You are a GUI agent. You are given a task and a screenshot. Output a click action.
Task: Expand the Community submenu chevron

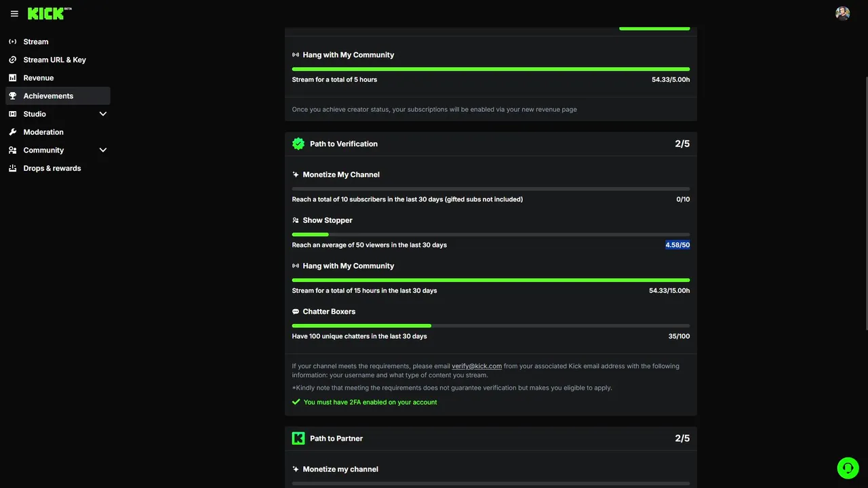pyautogui.click(x=103, y=150)
